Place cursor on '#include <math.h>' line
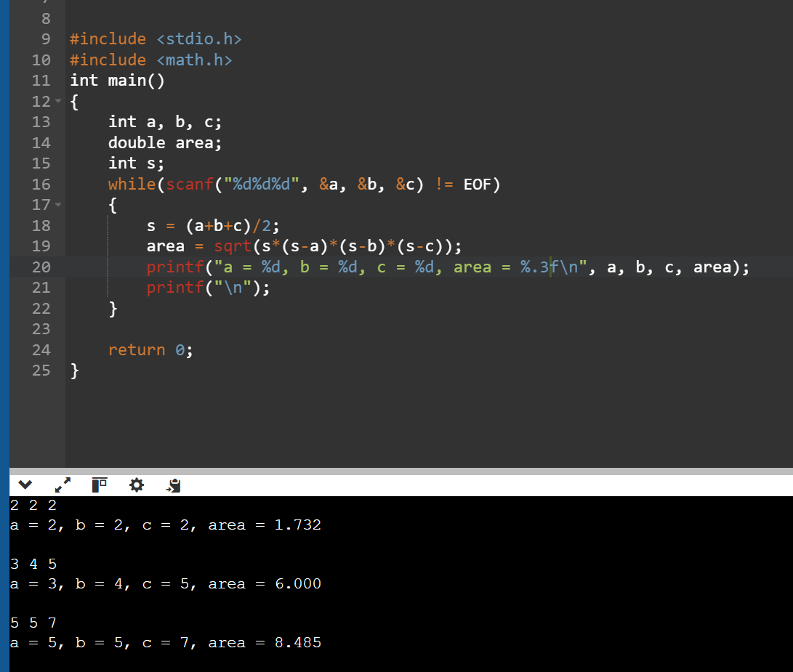This screenshot has height=672, width=793. (x=150, y=60)
